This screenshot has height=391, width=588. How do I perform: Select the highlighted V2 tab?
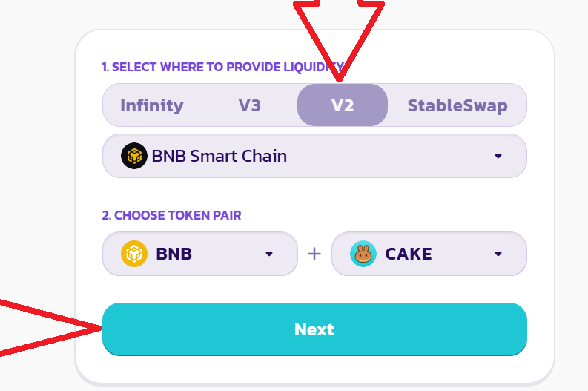(x=343, y=105)
